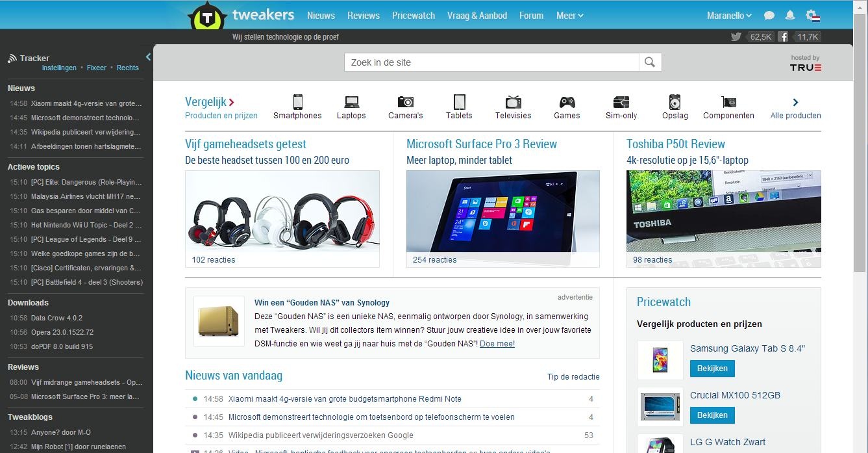Screen dimensions: 868x453
Task: Open the Anyone? door M-O tweakblog
Action: pyautogui.click(x=60, y=432)
